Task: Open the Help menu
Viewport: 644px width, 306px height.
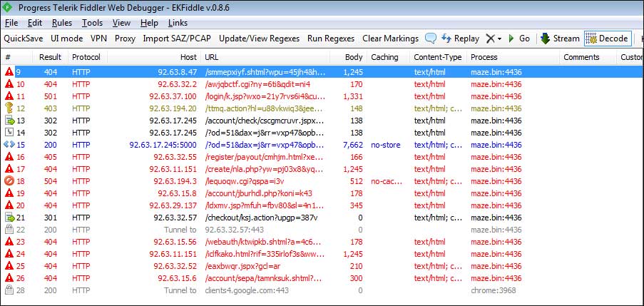Action: point(149,23)
